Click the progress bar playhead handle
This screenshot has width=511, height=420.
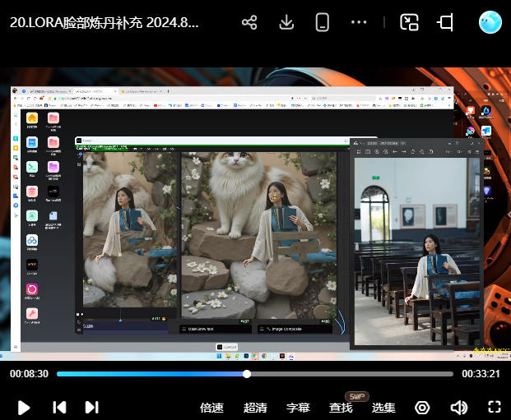(x=247, y=374)
